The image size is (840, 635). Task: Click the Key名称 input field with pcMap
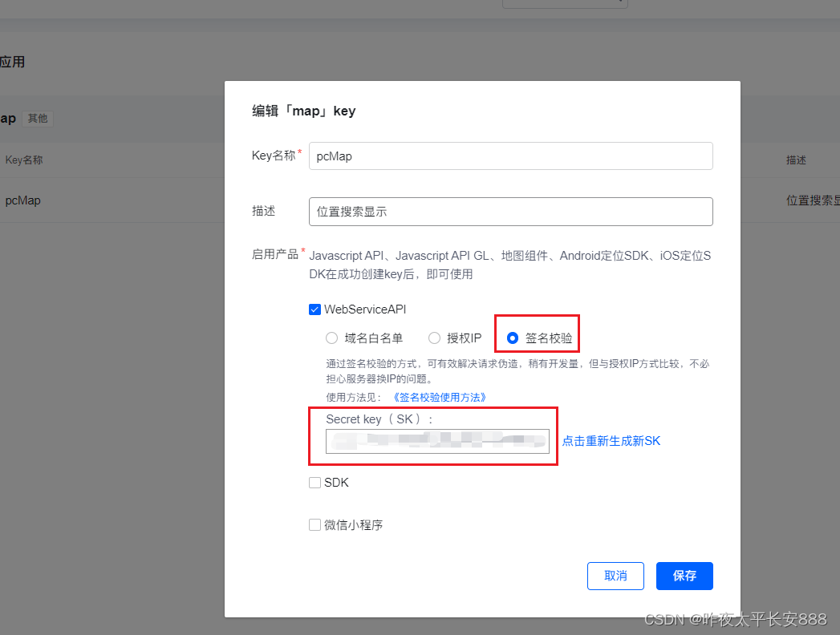click(510, 156)
